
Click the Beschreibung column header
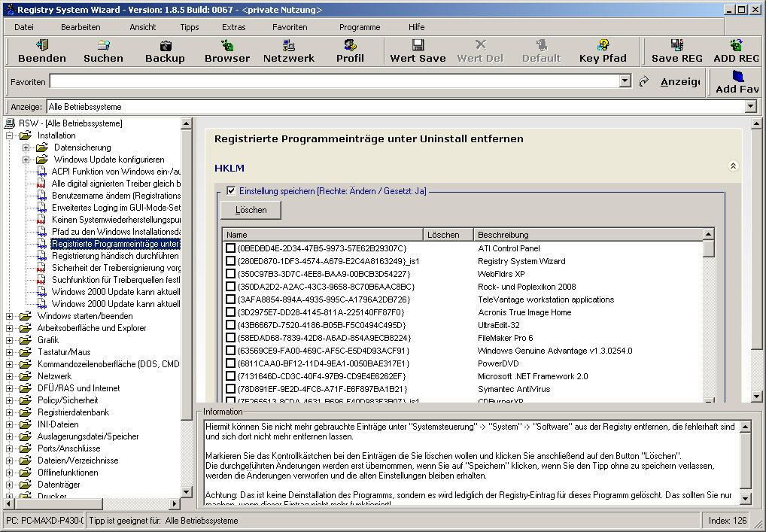[588, 235]
